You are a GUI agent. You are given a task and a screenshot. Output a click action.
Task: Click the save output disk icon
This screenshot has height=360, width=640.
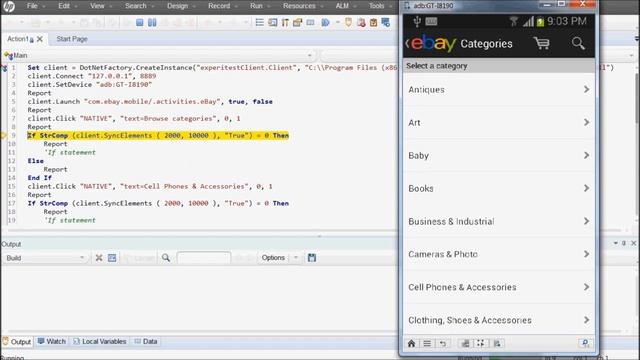pos(312,258)
